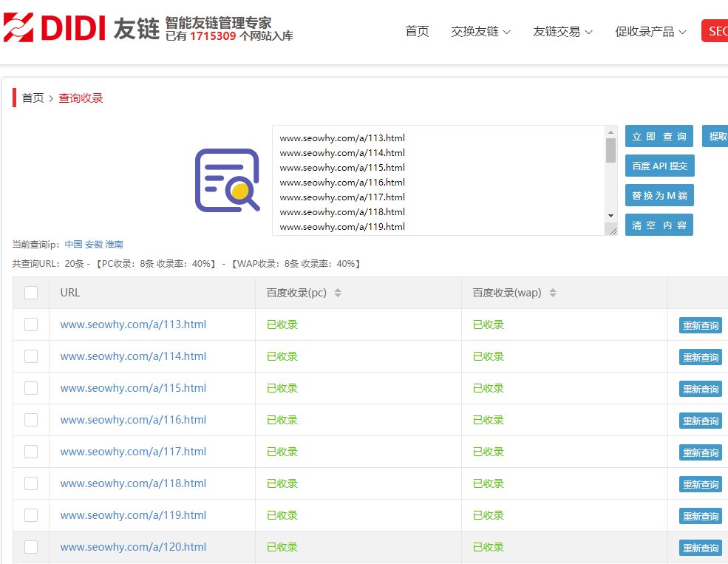Click the sort arrows on 百度收录(pc) column

pos(339,292)
